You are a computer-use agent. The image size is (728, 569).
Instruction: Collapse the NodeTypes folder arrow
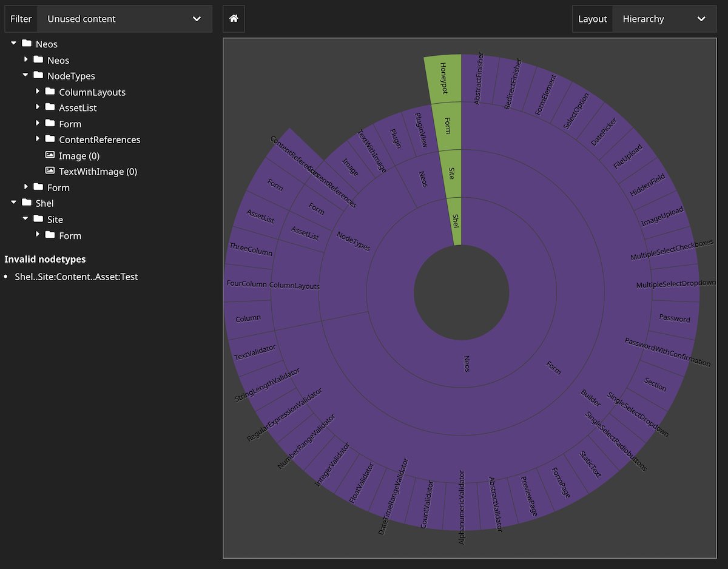click(25, 75)
